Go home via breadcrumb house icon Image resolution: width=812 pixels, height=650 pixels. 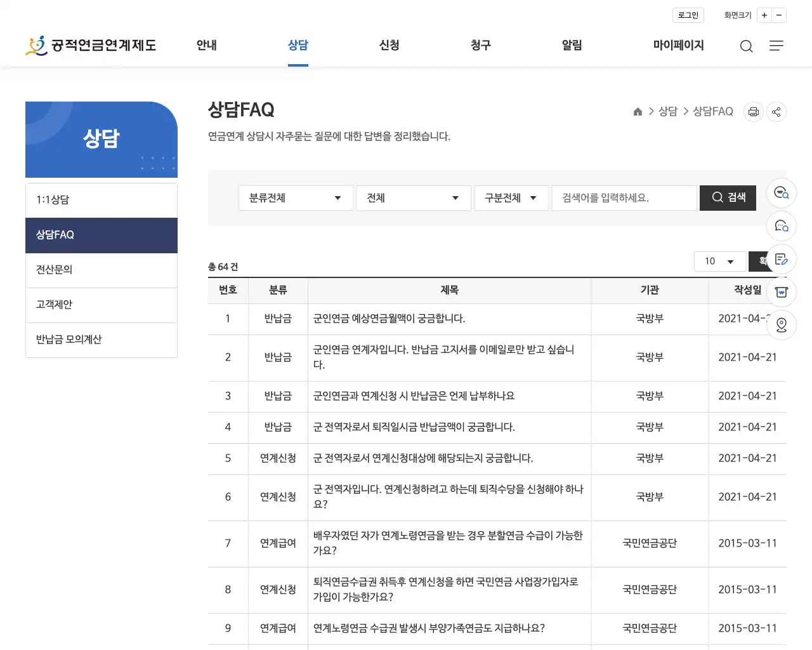click(x=637, y=111)
